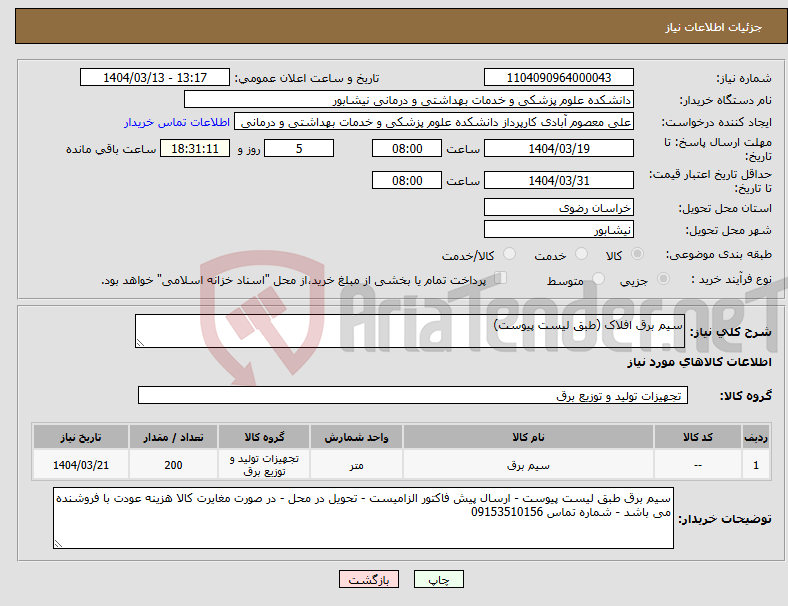Click the need date cell 1404/03/21
This screenshot has width=788, height=606.
(81, 465)
